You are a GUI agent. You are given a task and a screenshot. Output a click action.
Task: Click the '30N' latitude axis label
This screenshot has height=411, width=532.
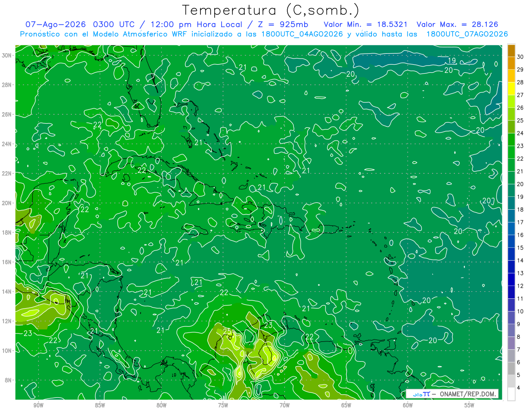coord(7,55)
